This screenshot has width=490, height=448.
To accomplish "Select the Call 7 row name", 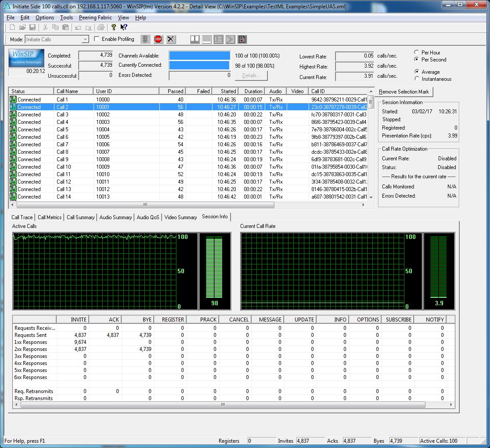I will point(62,145).
